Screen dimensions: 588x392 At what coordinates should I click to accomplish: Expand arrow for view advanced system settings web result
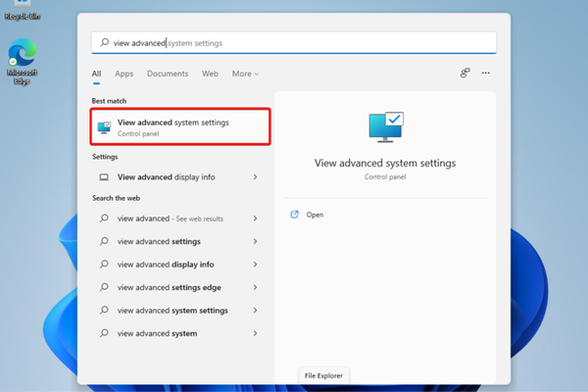255,311
